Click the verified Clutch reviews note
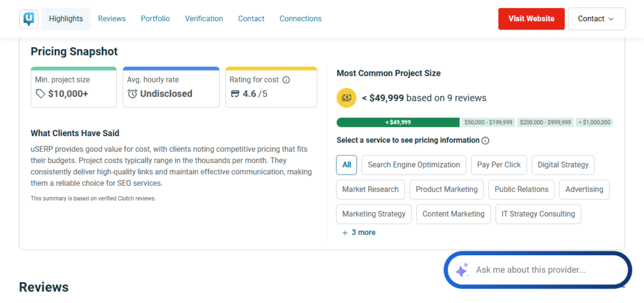 (x=93, y=198)
